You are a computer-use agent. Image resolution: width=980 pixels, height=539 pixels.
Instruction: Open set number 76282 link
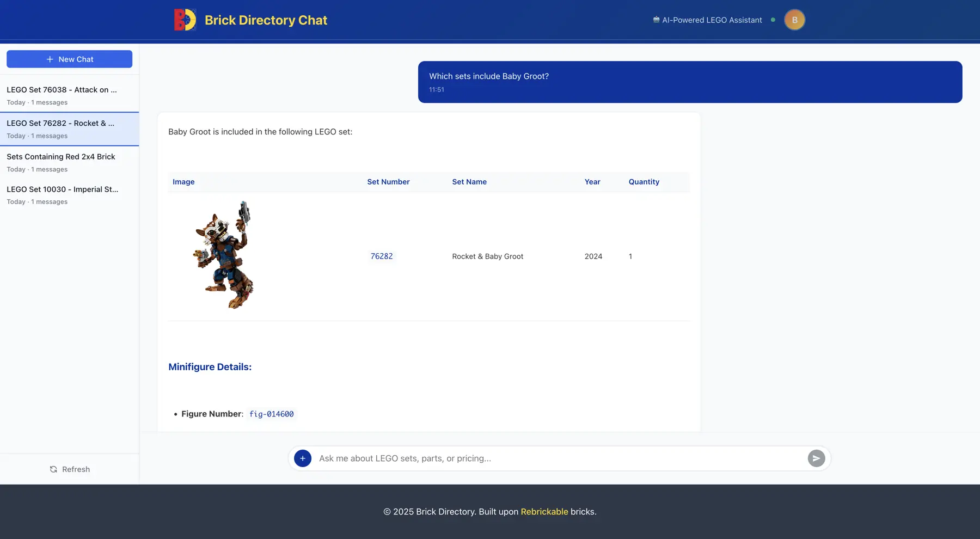[382, 256]
